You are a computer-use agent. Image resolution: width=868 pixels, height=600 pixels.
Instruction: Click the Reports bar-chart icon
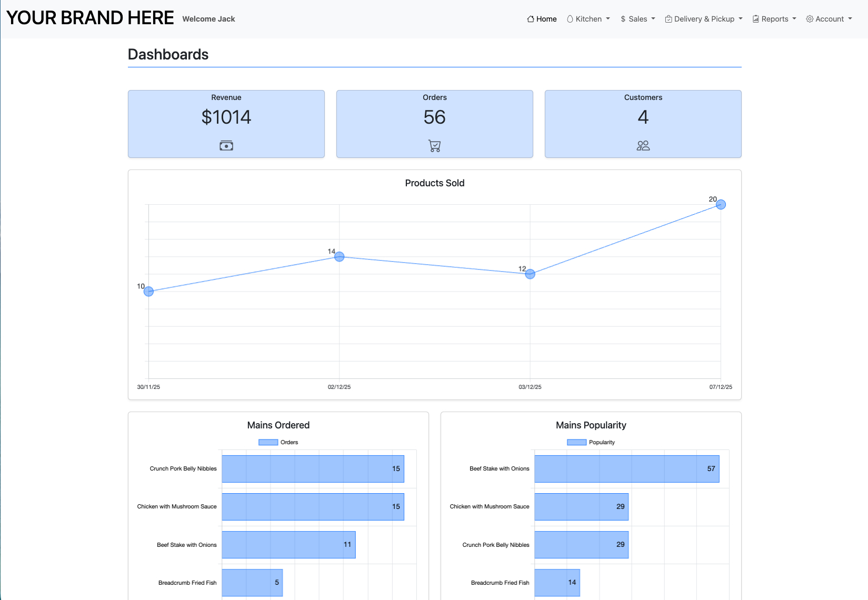click(756, 18)
